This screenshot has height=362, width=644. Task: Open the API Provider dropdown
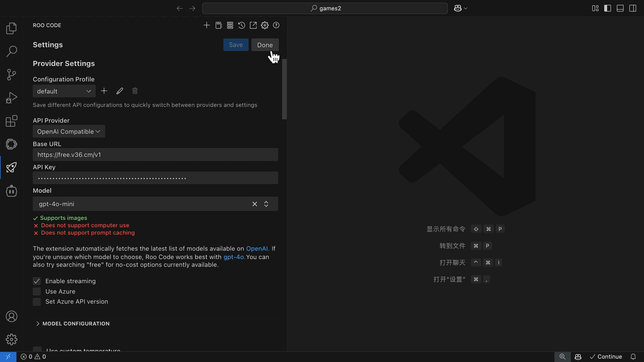tap(69, 131)
